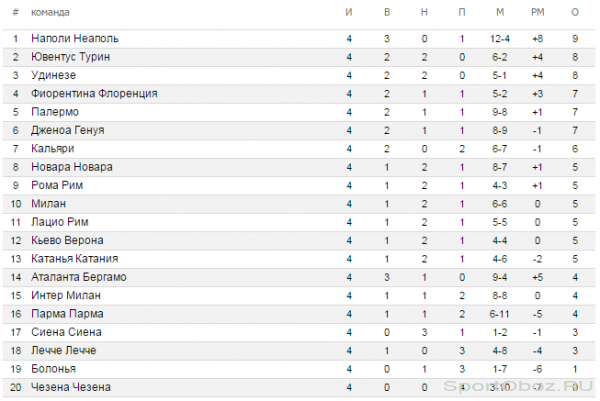Open the Палермо team link
Viewport: 600px width, 401px height.
[55, 112]
